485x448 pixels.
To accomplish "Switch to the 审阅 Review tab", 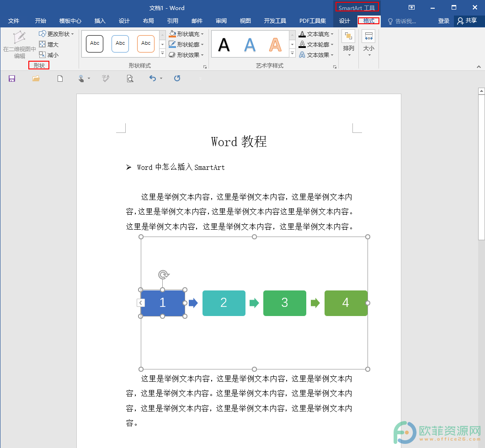I will point(221,21).
